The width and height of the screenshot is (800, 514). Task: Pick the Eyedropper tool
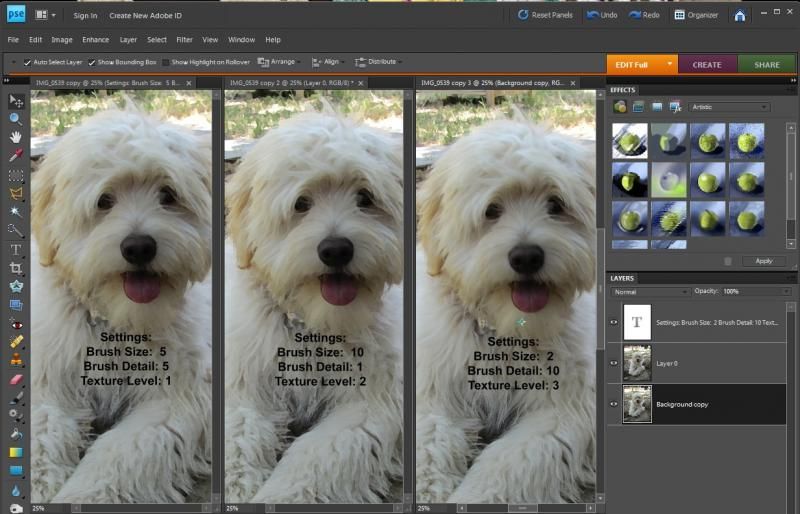point(16,155)
